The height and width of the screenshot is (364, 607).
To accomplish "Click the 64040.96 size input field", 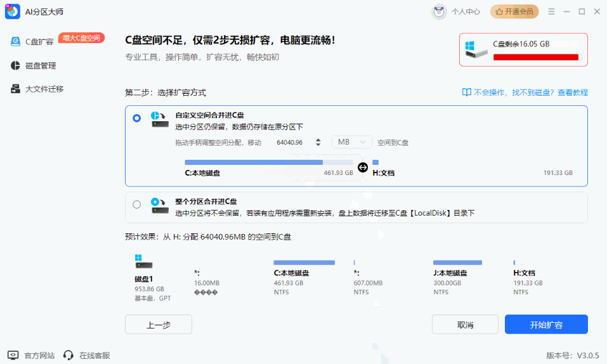I will (290, 142).
